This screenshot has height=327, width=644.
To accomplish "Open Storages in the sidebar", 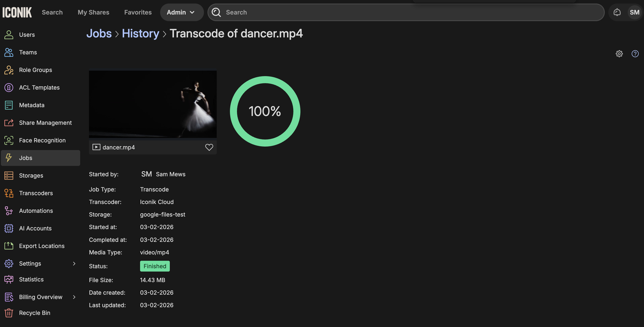I will (x=31, y=176).
